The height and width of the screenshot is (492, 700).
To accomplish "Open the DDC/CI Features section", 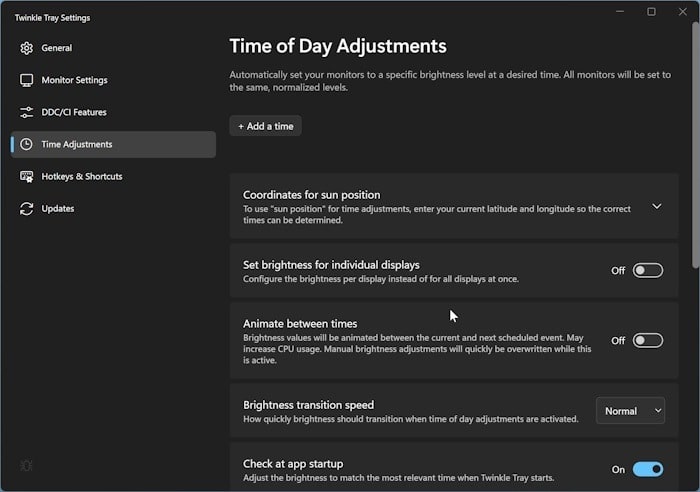I will click(x=73, y=112).
